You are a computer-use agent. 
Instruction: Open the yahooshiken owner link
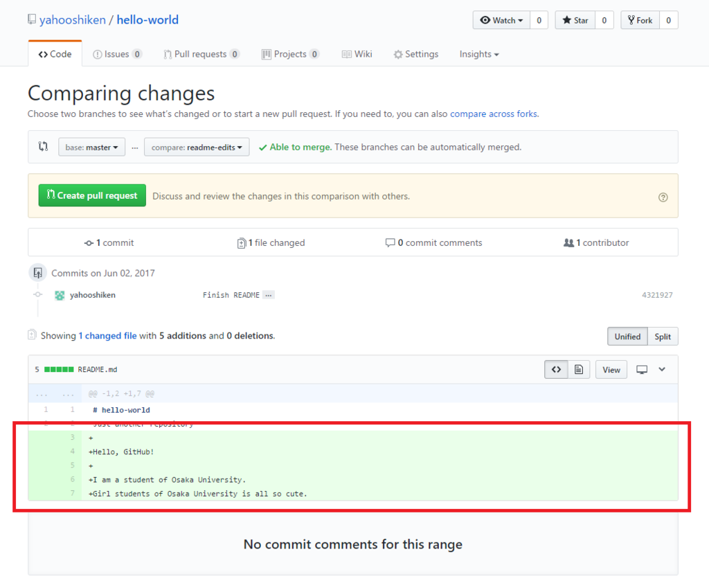72,20
